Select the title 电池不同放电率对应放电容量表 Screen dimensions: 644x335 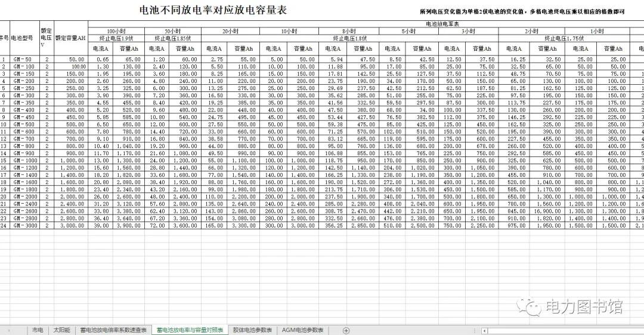213,10
